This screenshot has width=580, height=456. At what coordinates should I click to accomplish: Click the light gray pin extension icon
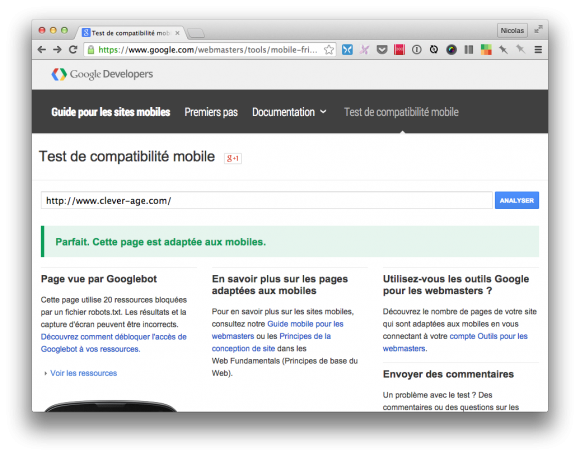coord(521,50)
